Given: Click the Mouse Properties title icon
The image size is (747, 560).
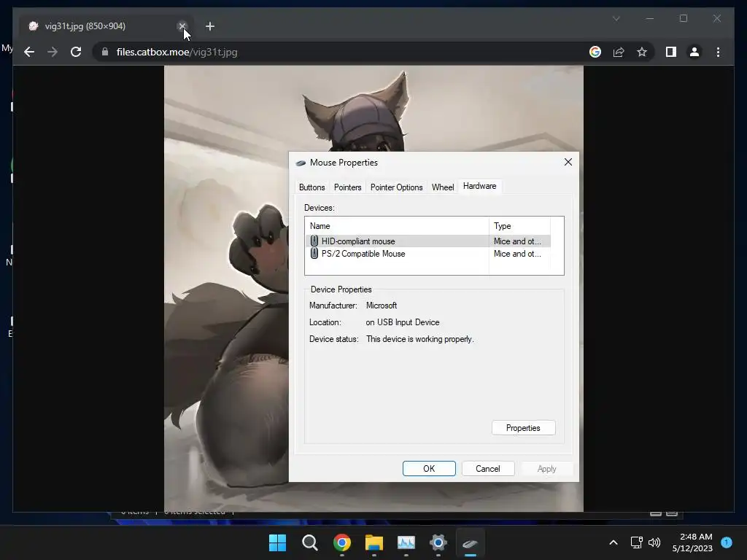Looking at the screenshot, I should 300,163.
